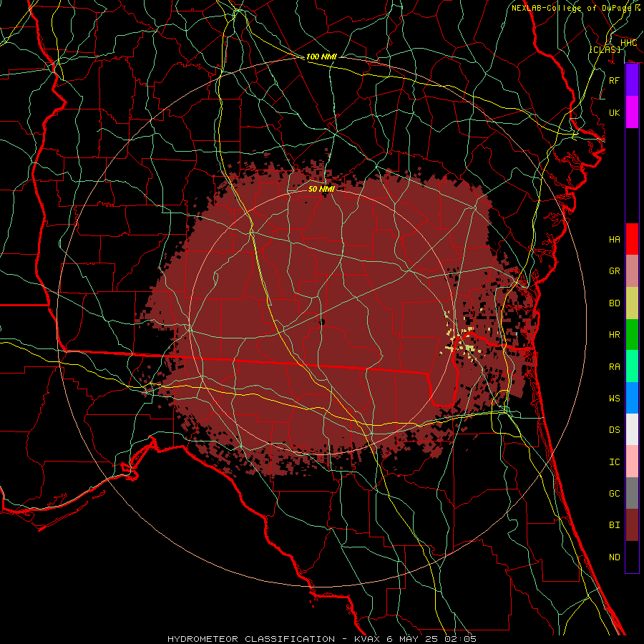The width and height of the screenshot is (644, 644).
Task: Click the "100 NMI" range ring label
Action: click(x=321, y=57)
